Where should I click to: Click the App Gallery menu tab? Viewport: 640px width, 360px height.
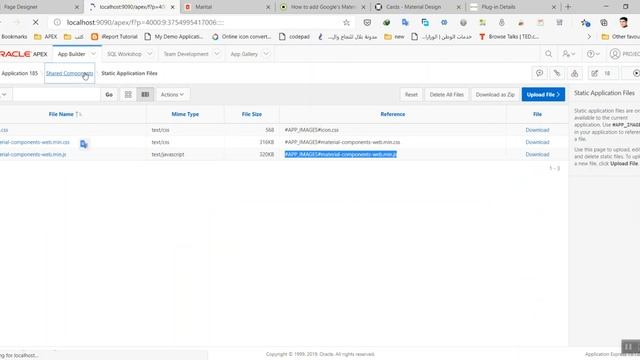[244, 54]
